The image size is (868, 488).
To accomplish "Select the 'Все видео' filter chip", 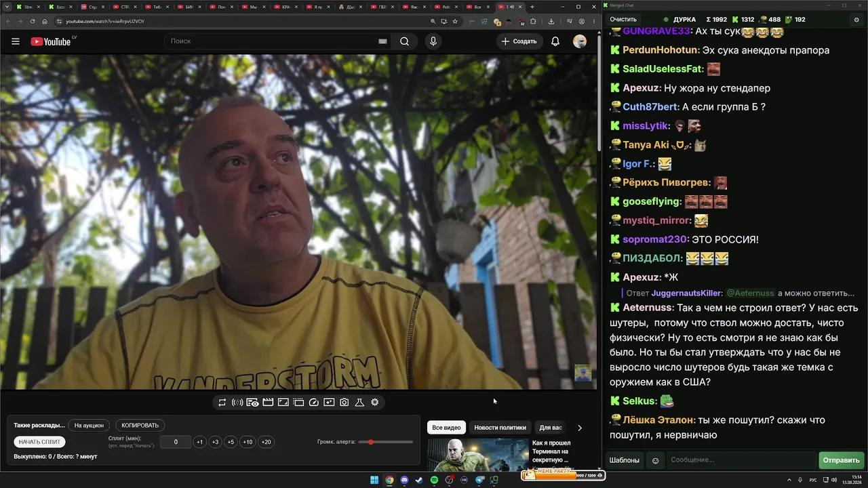I will [x=446, y=428].
